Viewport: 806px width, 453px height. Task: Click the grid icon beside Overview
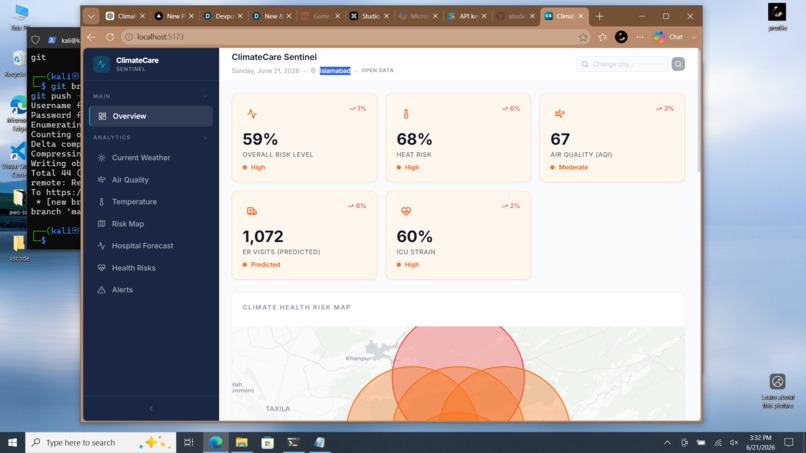tap(102, 116)
